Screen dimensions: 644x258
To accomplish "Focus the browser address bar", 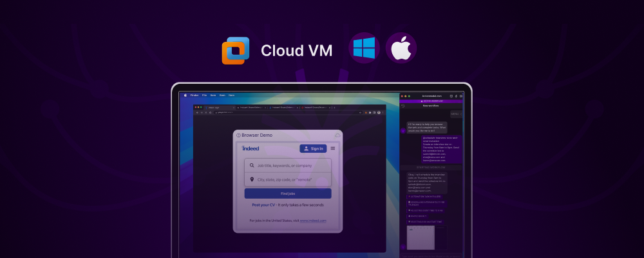I will [x=287, y=112].
